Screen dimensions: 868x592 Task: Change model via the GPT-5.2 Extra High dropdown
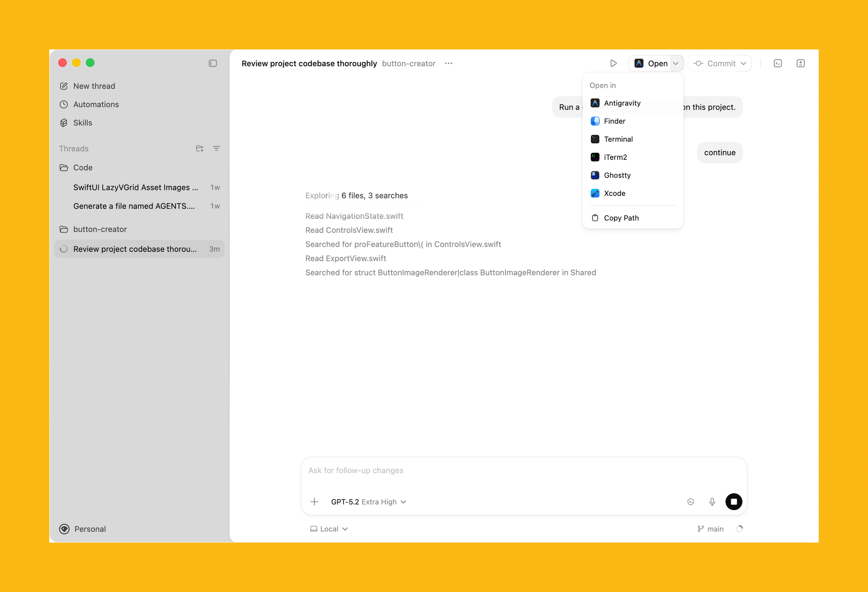[x=368, y=502]
